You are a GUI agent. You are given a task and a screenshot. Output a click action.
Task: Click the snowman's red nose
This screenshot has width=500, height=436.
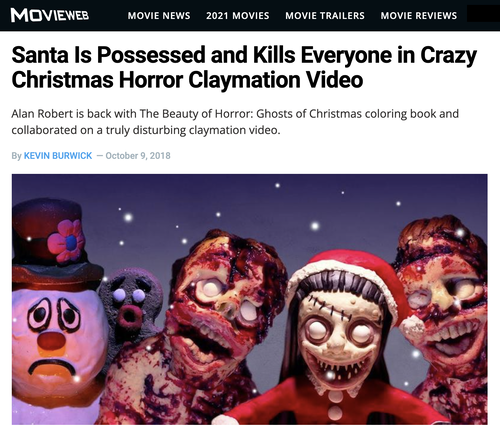pos(51,341)
